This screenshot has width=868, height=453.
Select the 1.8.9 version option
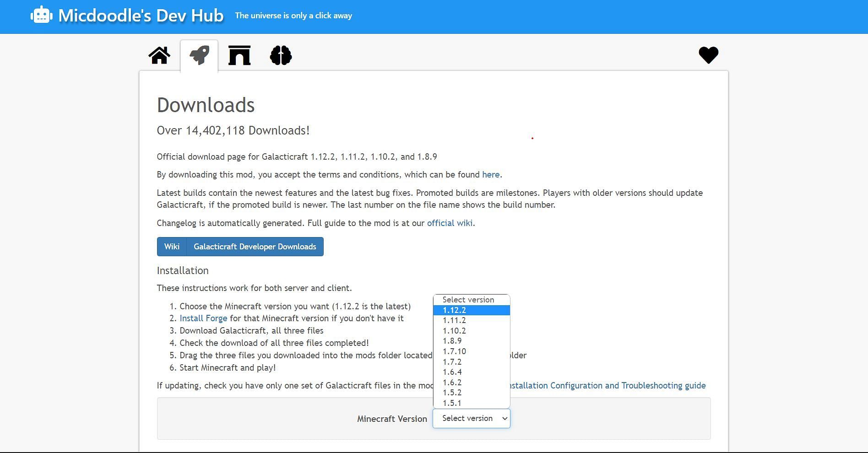point(471,341)
